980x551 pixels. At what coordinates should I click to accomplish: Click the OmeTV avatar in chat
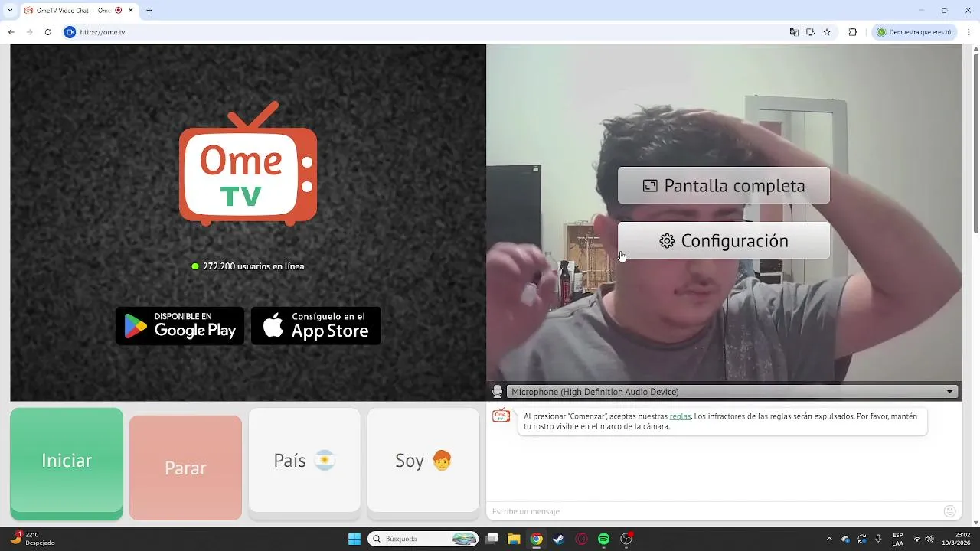tap(501, 416)
